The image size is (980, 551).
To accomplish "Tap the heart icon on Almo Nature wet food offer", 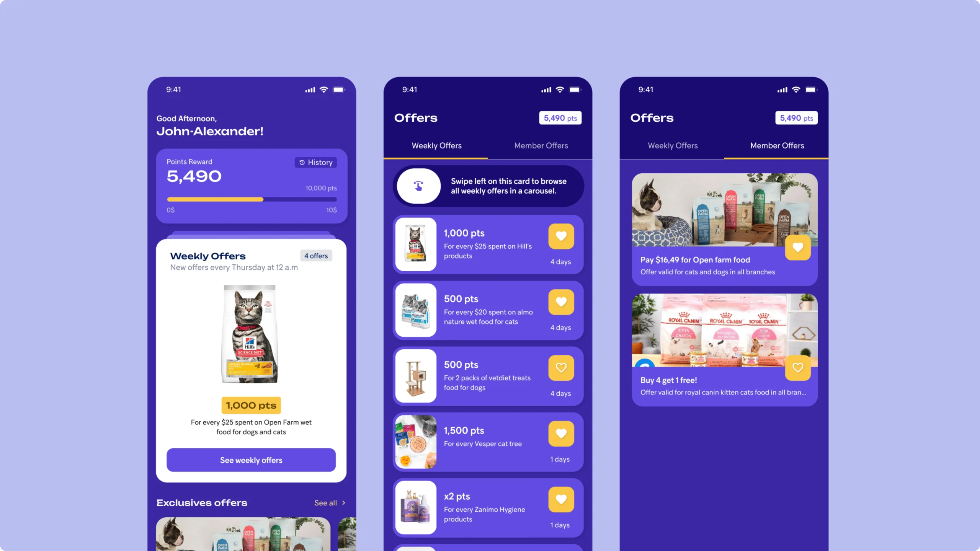I will point(561,302).
